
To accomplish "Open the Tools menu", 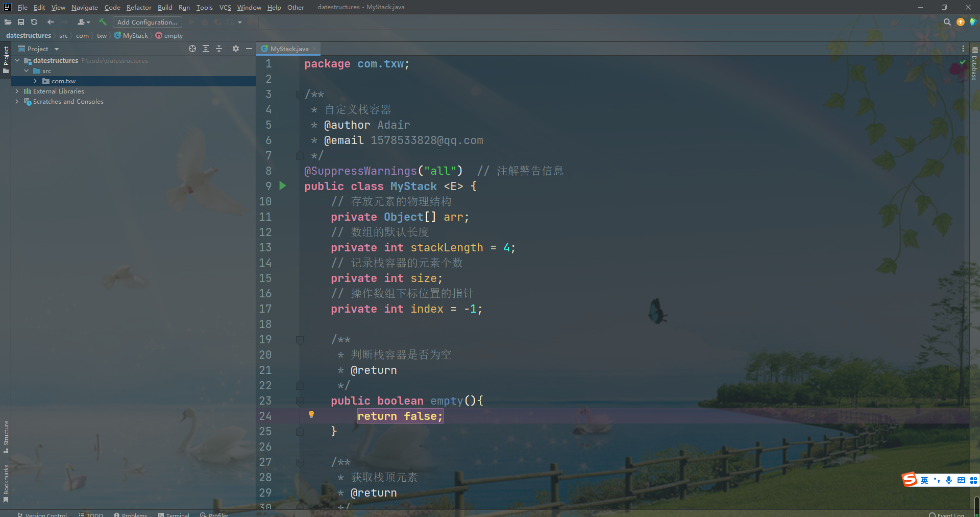I will click(x=204, y=7).
